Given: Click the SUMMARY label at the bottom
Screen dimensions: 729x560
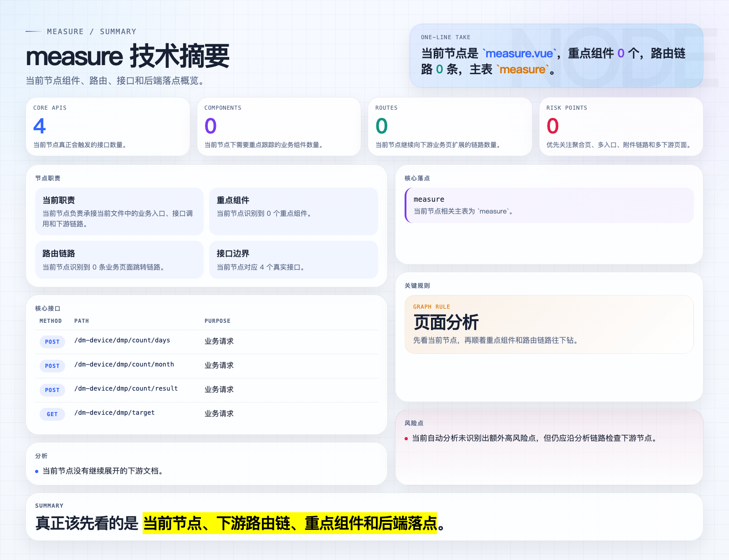Looking at the screenshot, I should coord(49,506).
